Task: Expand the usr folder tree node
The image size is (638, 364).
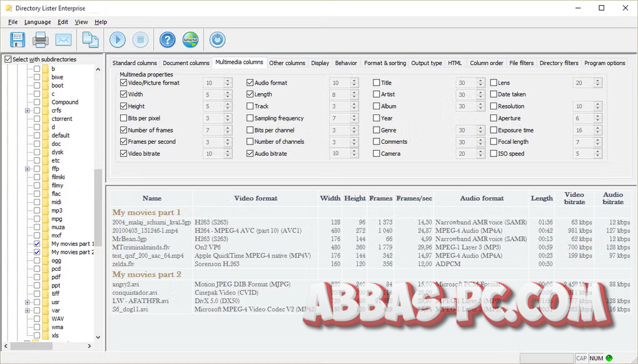Action: point(28,302)
